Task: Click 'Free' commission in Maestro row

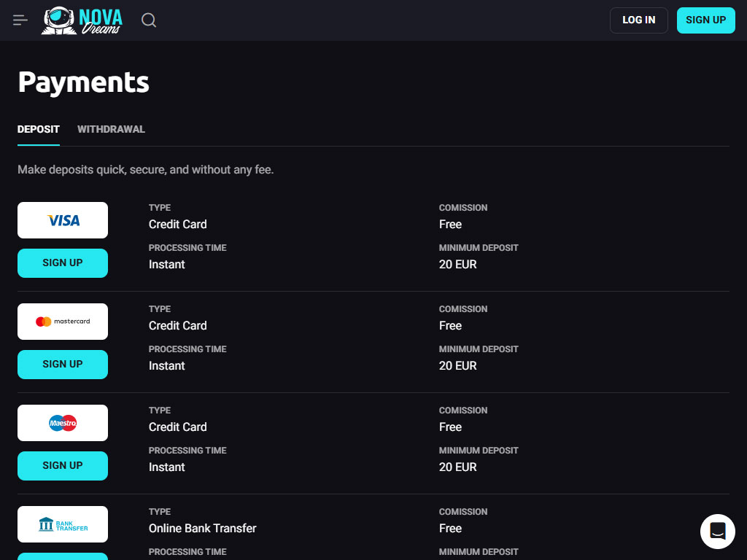Action: pyautogui.click(x=450, y=427)
